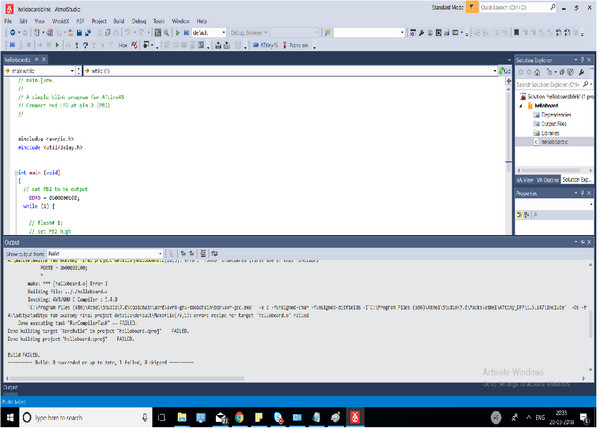Click the Output tab at bottom
Image resolution: width=600 pixels, height=428 pixels.
click(x=10, y=387)
